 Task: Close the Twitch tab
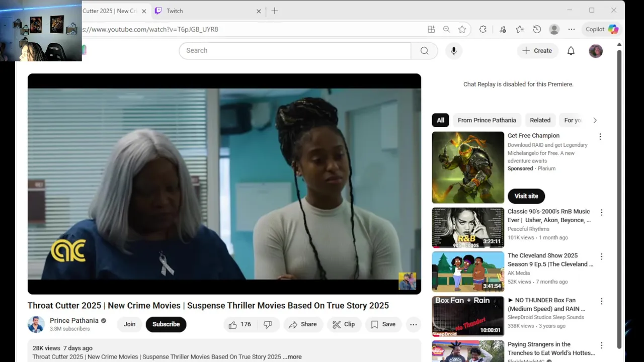pos(259,11)
